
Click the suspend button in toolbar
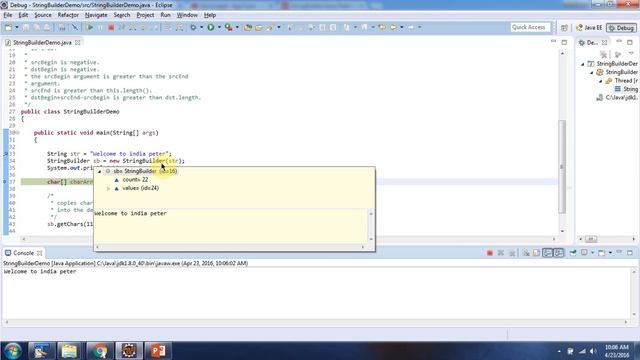pyautogui.click(x=100, y=27)
